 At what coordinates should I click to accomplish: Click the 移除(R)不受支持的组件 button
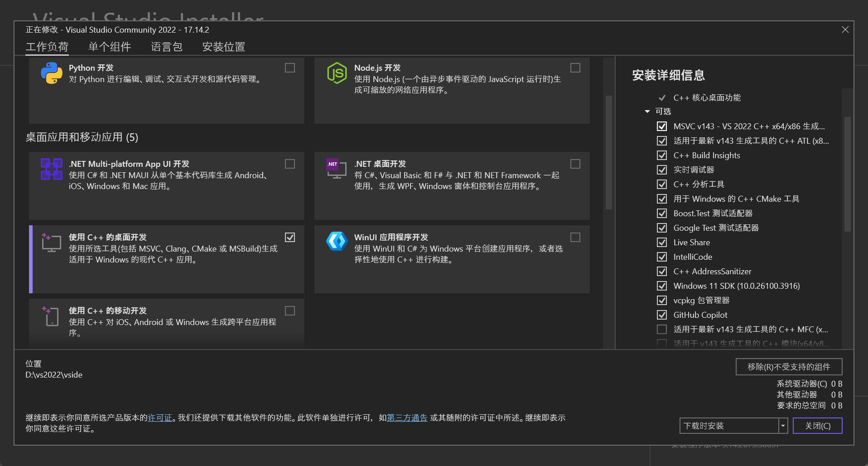tap(789, 367)
